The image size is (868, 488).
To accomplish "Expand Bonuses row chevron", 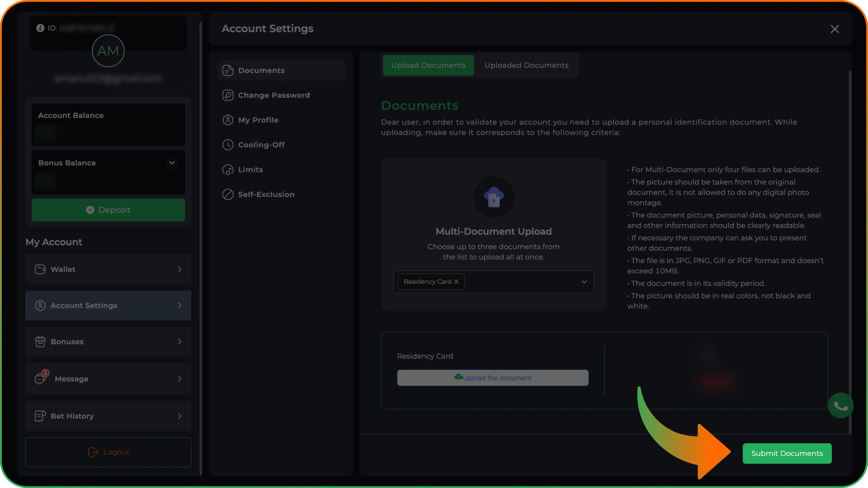I will pos(179,342).
